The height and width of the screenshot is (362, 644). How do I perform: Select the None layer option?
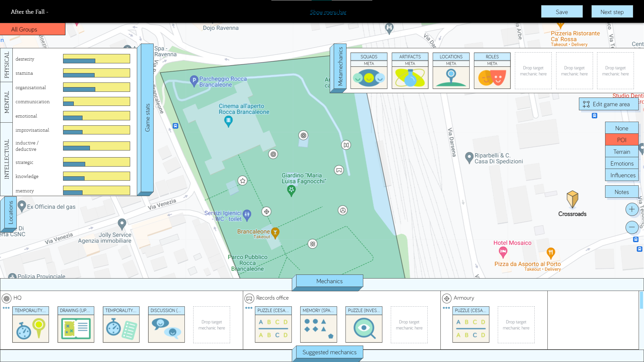(622, 128)
